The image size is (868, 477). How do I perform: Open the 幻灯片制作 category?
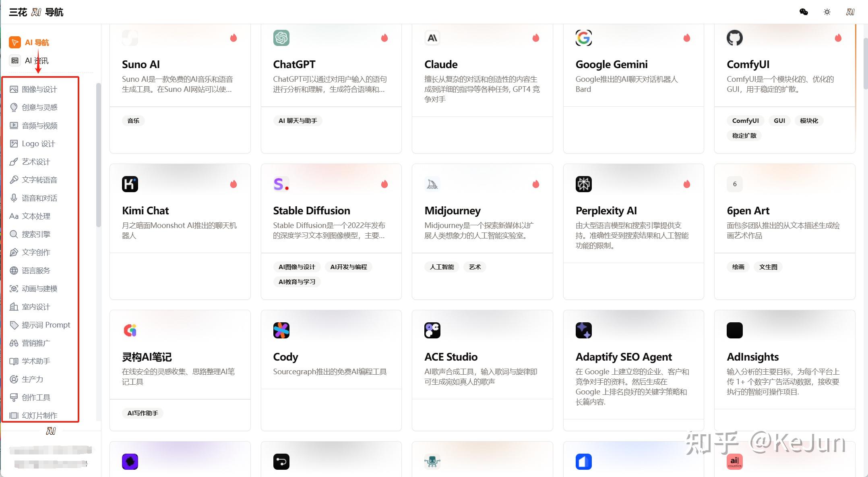(x=33, y=415)
